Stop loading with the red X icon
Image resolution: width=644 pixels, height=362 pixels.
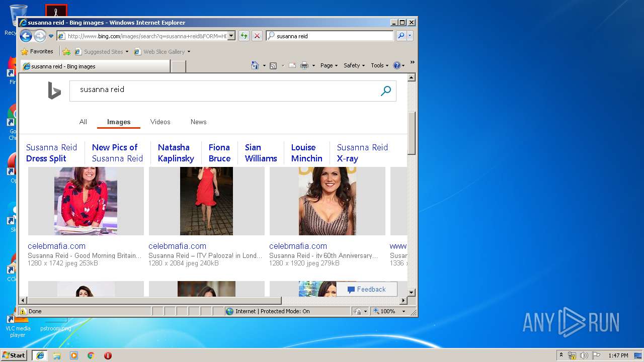pos(257,36)
